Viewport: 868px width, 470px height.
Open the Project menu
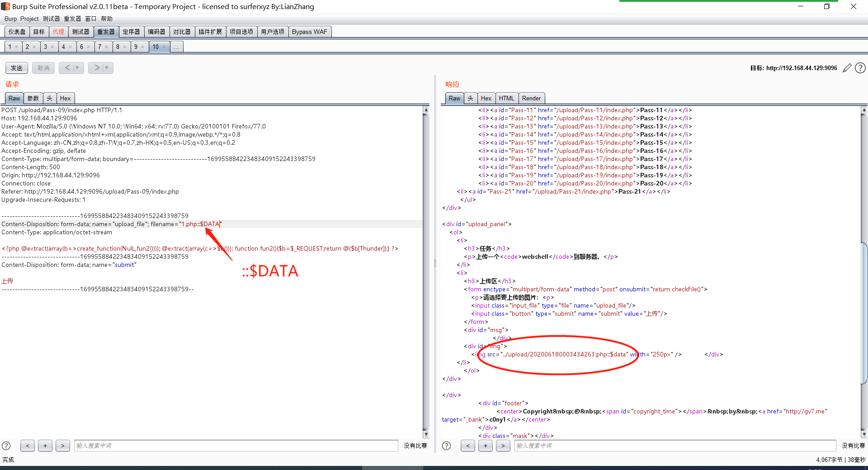pos(29,19)
